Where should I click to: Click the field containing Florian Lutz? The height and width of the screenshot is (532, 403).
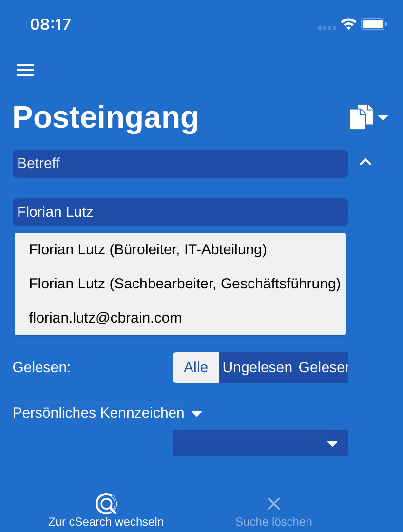[180, 212]
